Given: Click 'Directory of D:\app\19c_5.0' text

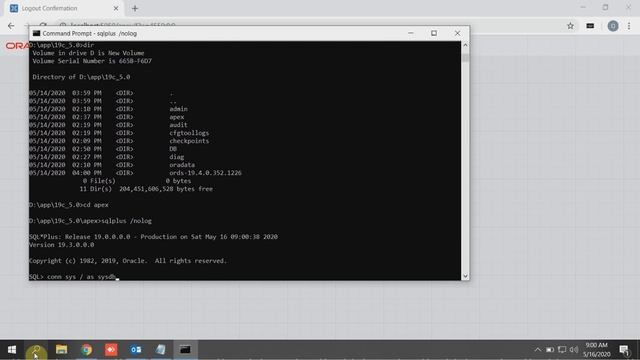Looking at the screenshot, I should (81, 77).
